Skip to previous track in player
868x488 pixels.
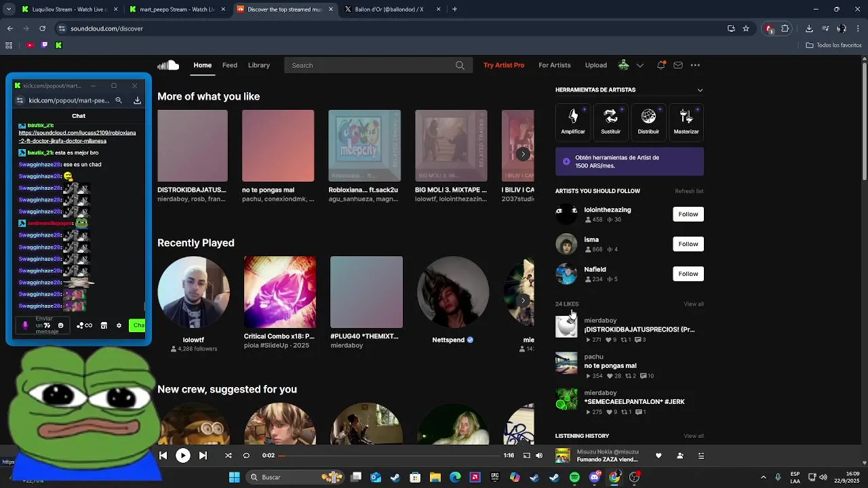tap(163, 455)
